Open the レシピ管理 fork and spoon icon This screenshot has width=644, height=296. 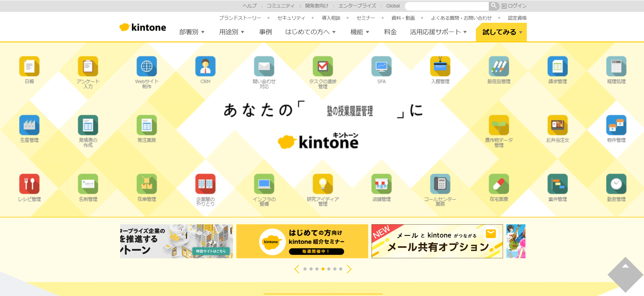(29, 184)
